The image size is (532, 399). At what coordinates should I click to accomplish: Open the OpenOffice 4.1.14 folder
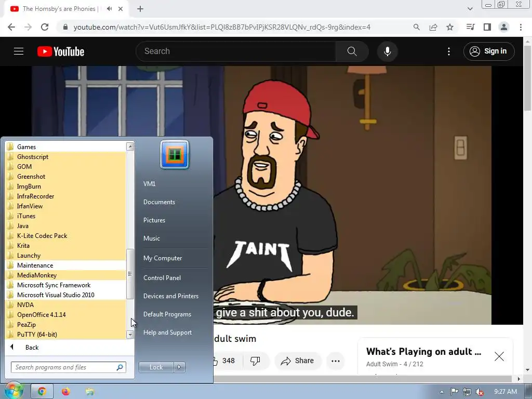[66, 314]
